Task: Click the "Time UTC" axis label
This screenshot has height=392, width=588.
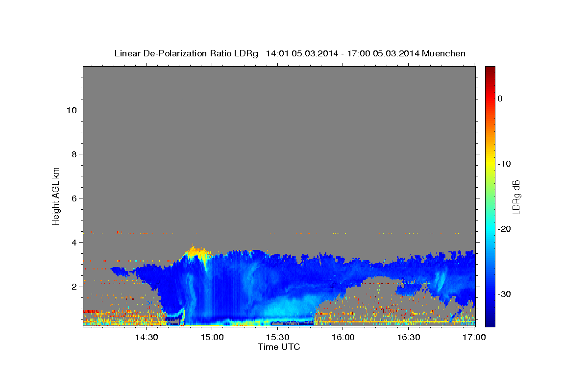Action: pos(279,347)
